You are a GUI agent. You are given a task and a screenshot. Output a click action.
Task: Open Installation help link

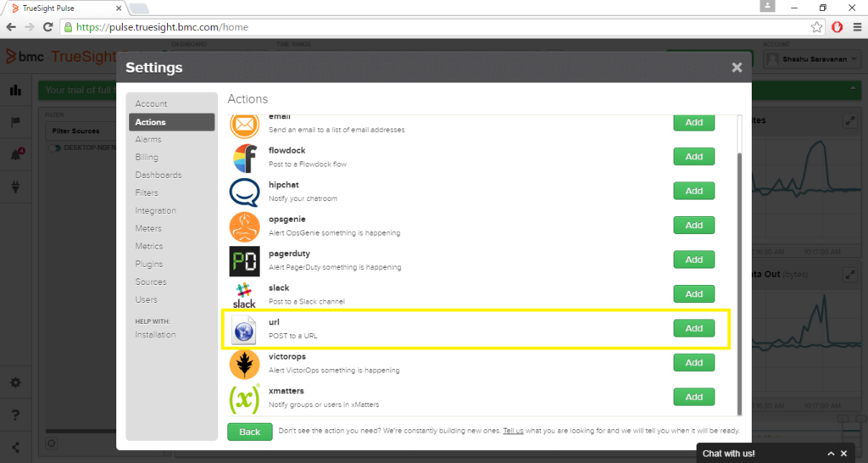point(156,334)
